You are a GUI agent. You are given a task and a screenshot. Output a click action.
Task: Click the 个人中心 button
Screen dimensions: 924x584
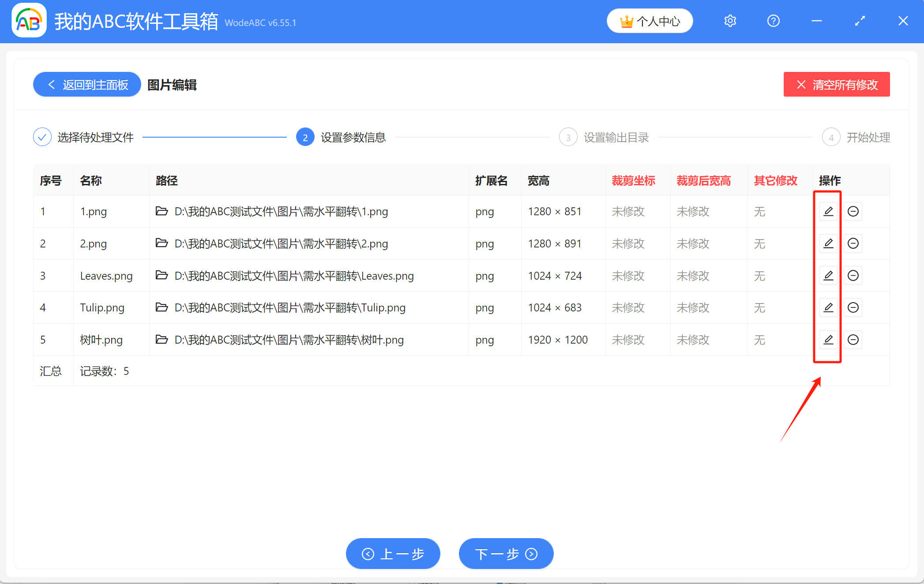(650, 21)
